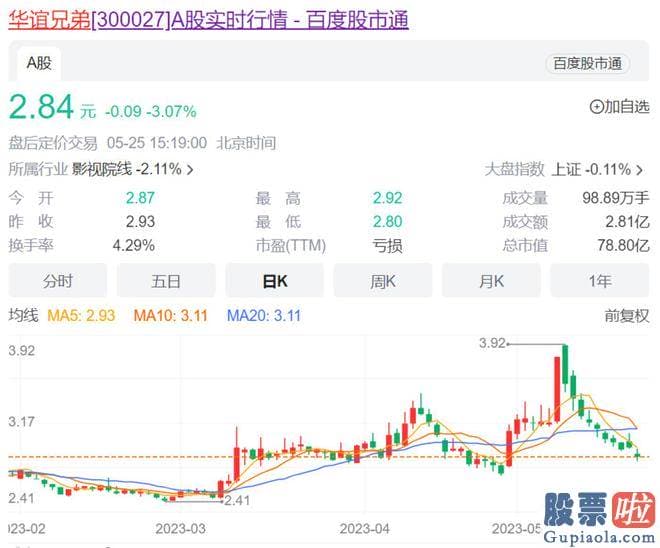Select the A股 tab
The height and width of the screenshot is (548, 660).
coord(39,64)
